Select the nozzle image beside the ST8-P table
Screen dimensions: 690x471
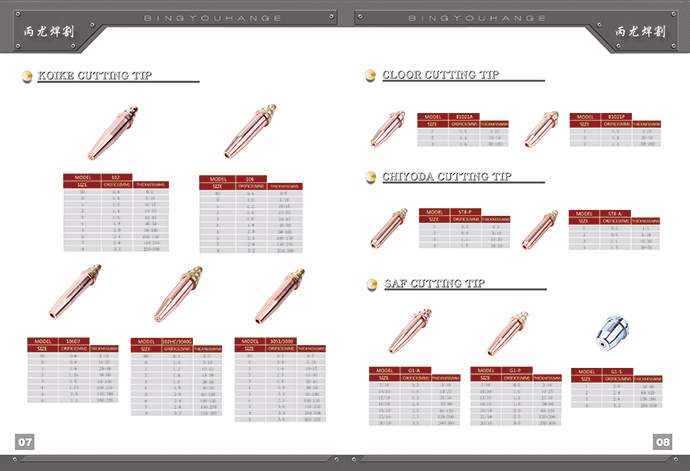[x=389, y=229]
